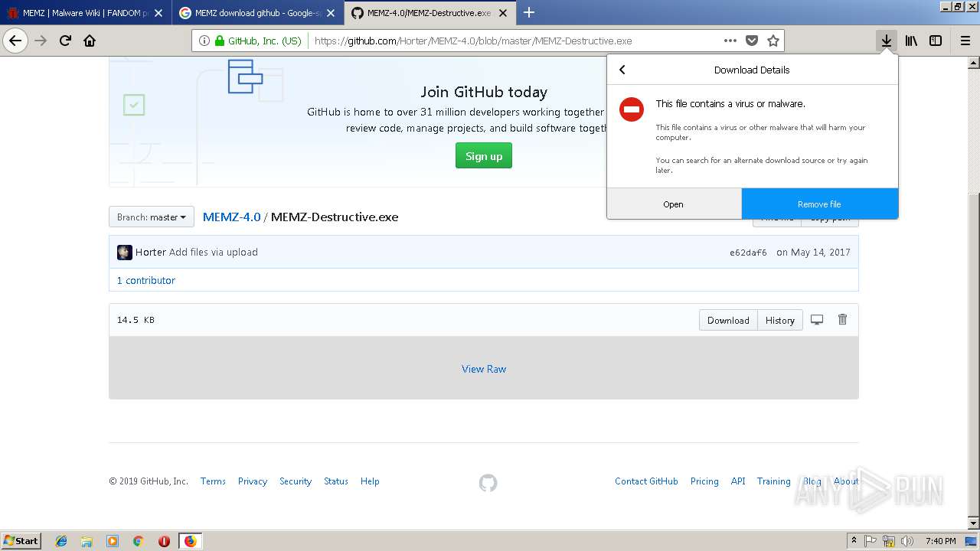
Task: Expand the Branch: master dropdown
Action: point(152,217)
